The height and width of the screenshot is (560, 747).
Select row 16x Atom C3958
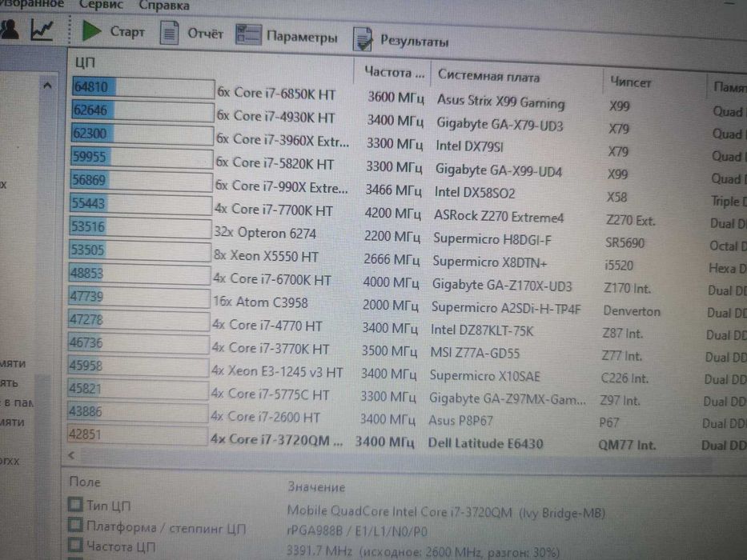260,302
